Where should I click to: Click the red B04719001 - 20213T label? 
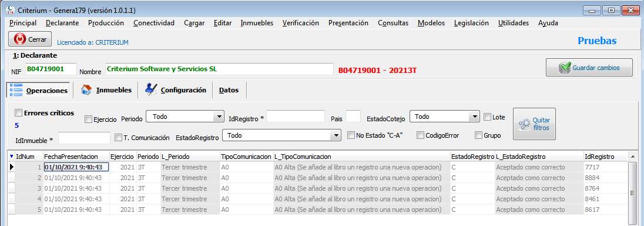(377, 71)
